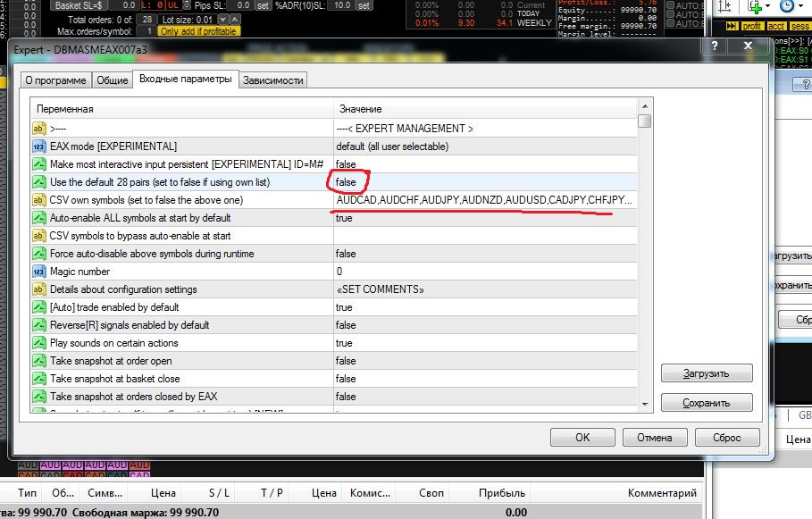This screenshot has width=812, height=519.
Task: Switch to the 'О программе' tab
Action: point(56,80)
